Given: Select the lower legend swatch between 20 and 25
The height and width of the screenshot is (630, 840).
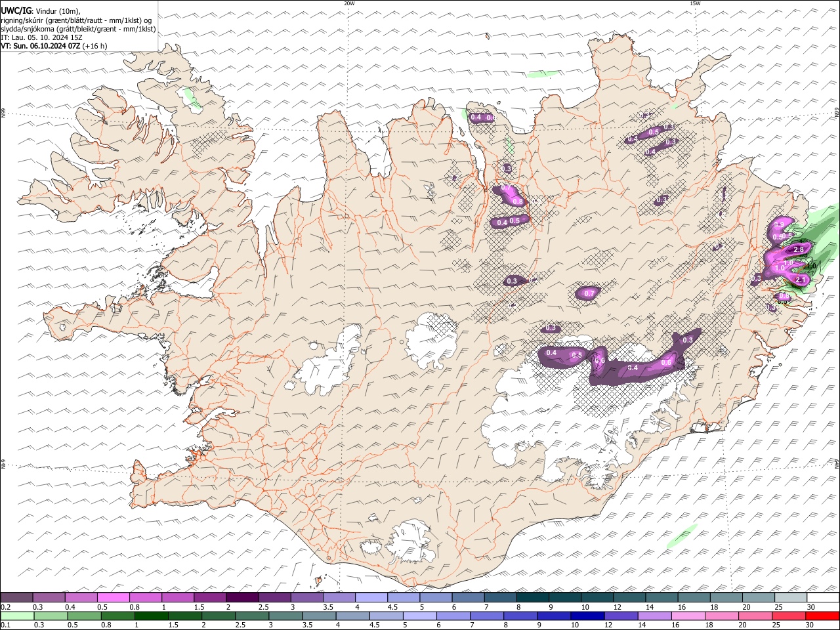Looking at the screenshot, I should [x=754, y=616].
